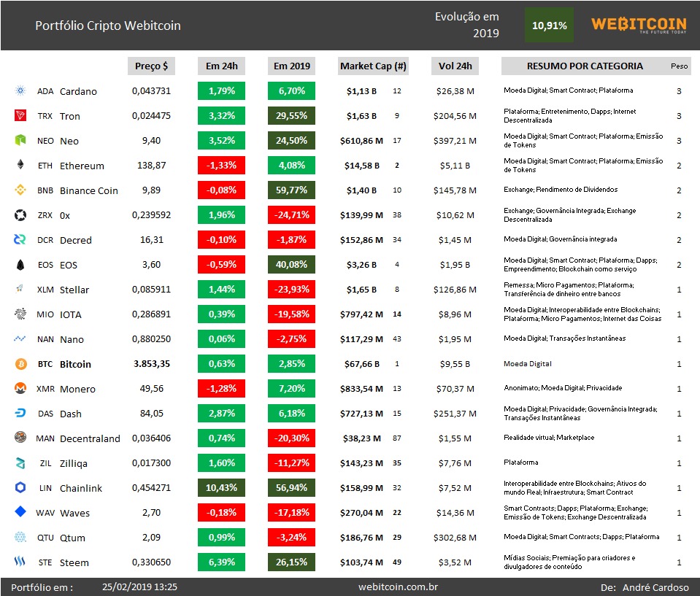Click Qtum's volume $302,68 M
This screenshot has width=700, height=596.
pyautogui.click(x=455, y=538)
